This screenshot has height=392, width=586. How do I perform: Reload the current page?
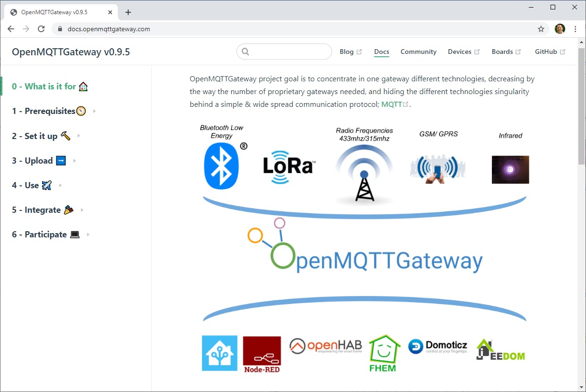click(41, 29)
